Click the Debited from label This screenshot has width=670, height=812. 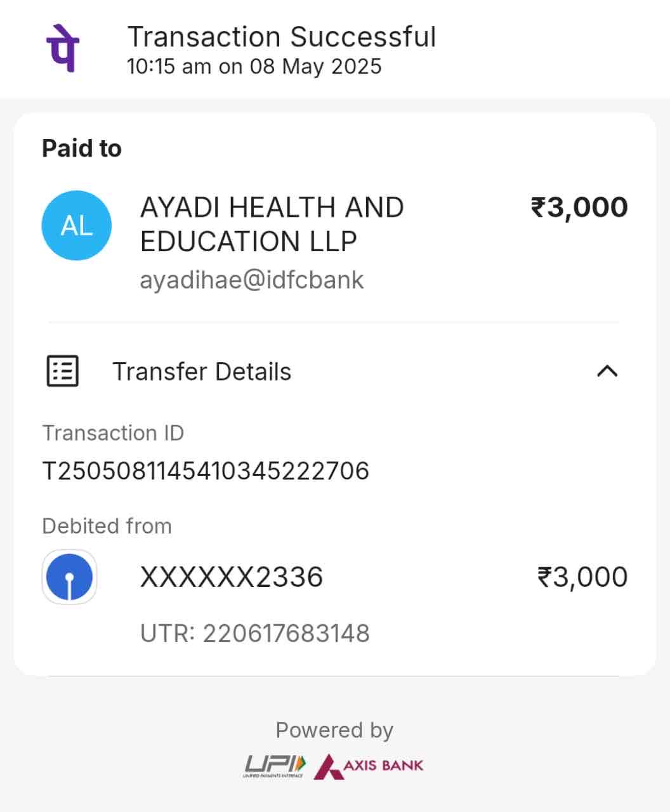pos(107,526)
